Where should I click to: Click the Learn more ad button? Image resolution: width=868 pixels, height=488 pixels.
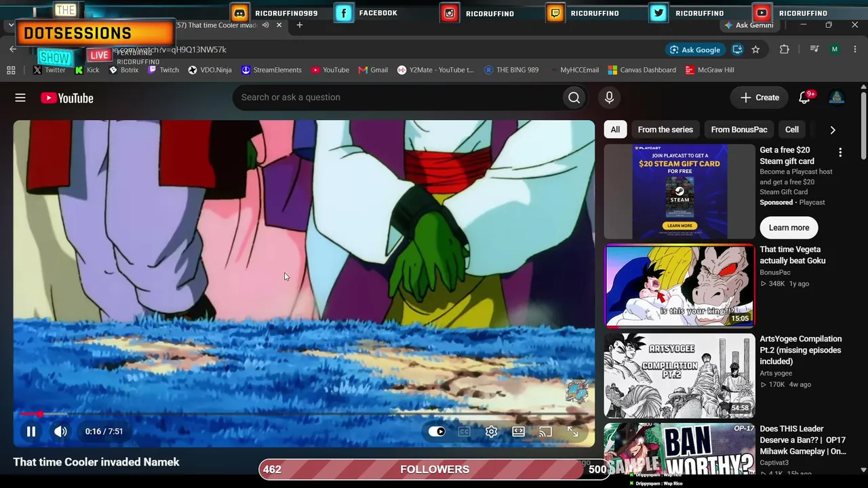click(x=789, y=228)
